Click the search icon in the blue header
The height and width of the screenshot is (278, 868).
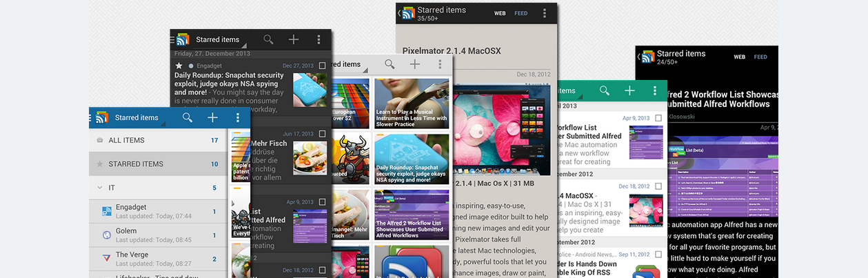(188, 118)
